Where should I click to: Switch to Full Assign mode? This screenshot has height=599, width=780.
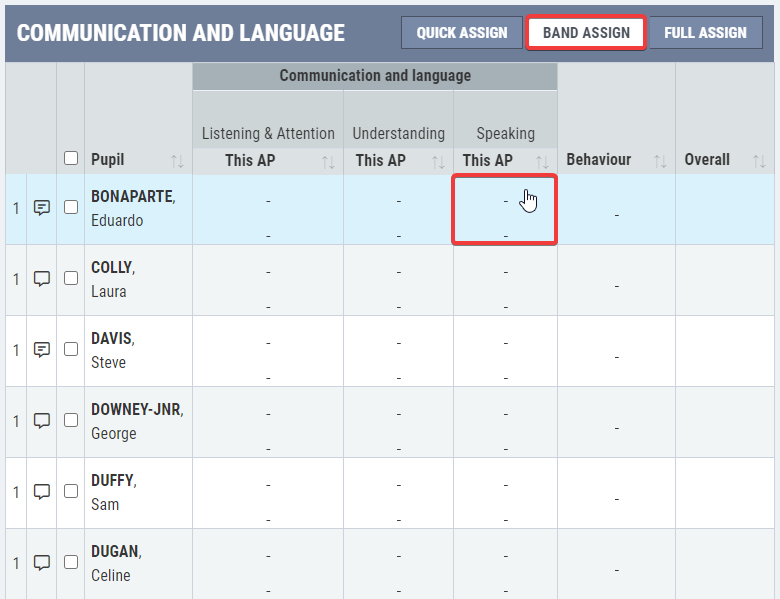pos(705,33)
